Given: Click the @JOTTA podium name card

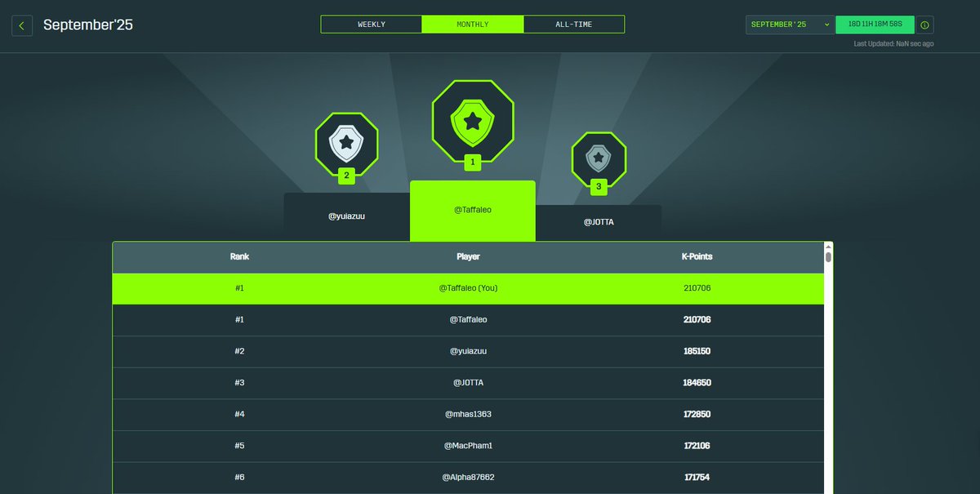Looking at the screenshot, I should click(599, 221).
